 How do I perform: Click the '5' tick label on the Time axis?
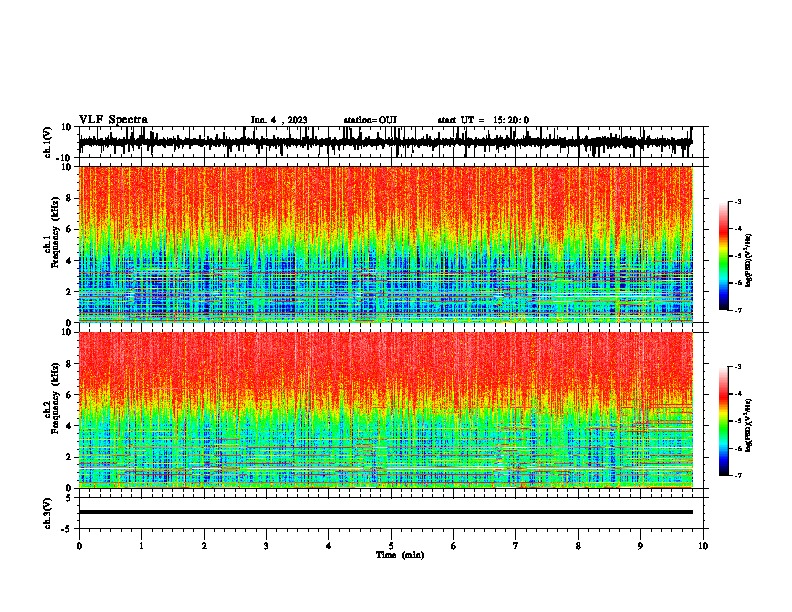(x=391, y=546)
